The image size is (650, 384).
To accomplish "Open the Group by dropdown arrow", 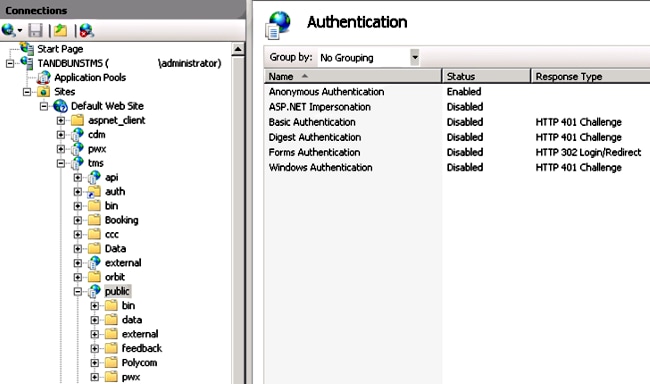I will [415, 57].
